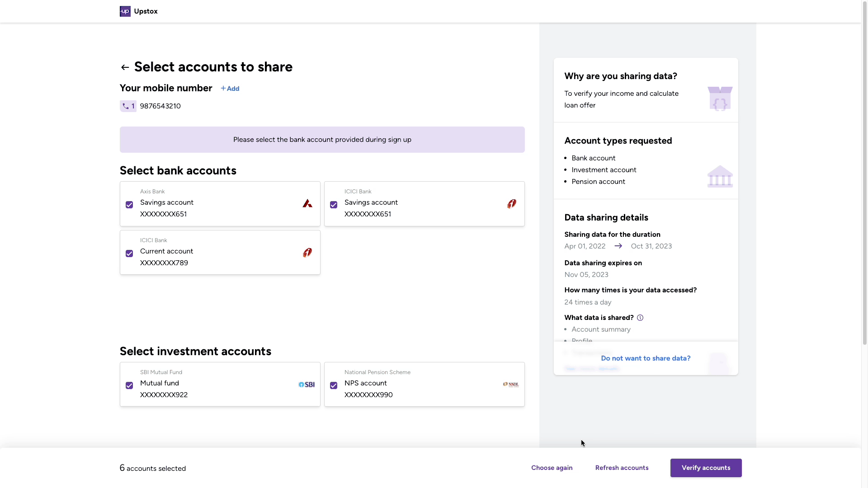Toggle the NPS account checkbox
The width and height of the screenshot is (868, 488).
tap(334, 385)
